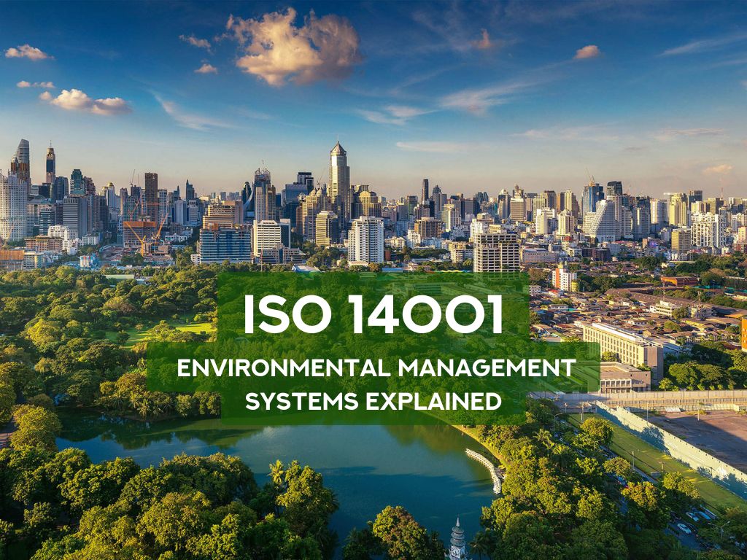This screenshot has height=560, width=747.
Task: Click the empty paved lot on the right
Action: tap(700, 437)
